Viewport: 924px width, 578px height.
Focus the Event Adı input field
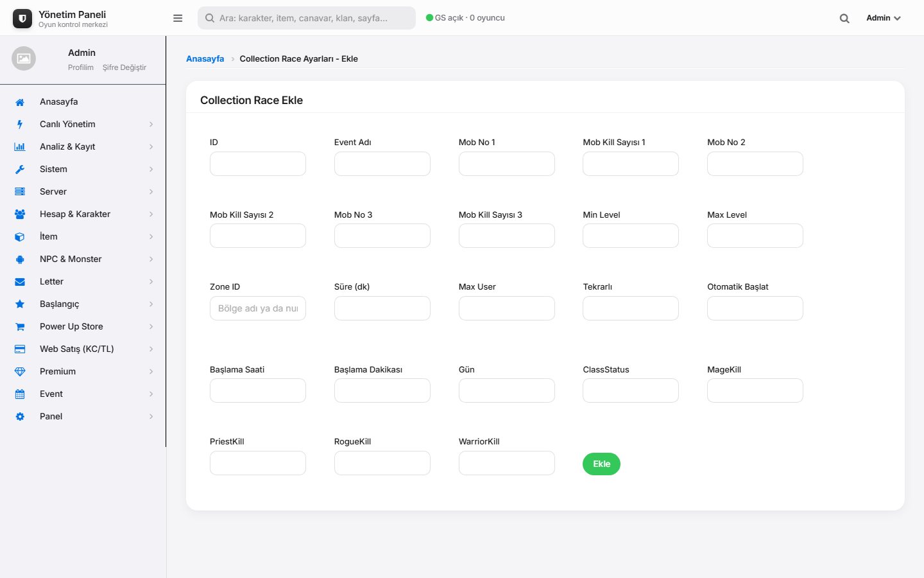coord(382,164)
